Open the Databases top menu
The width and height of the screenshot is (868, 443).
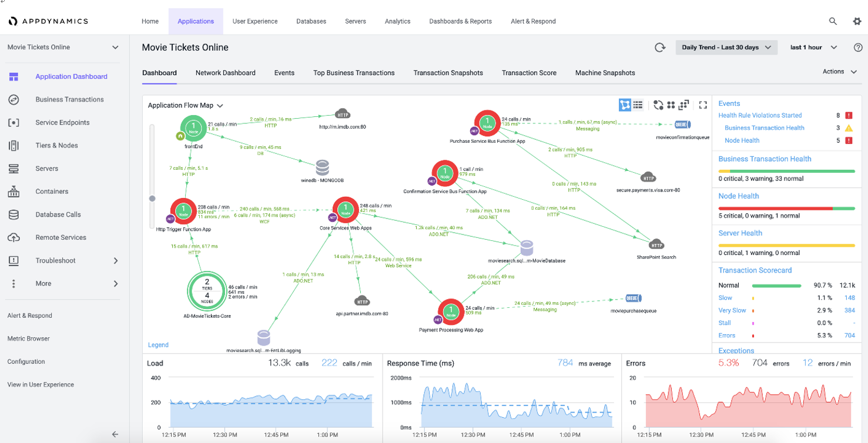point(311,21)
